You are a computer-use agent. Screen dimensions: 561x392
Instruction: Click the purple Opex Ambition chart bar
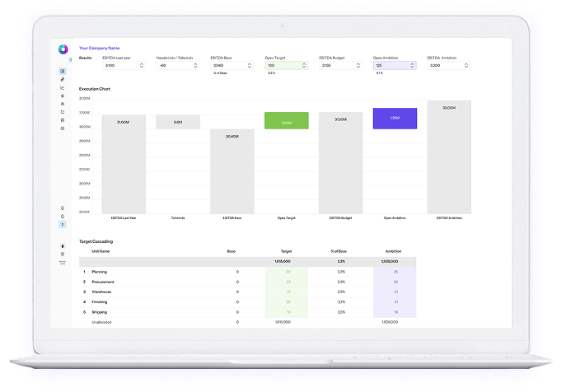click(395, 118)
